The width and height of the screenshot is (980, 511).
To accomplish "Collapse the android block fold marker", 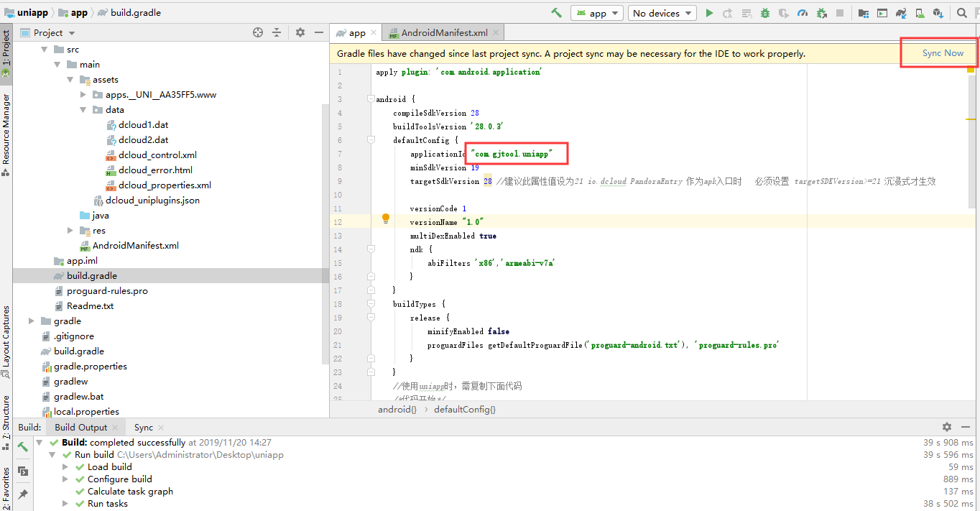I will click(371, 99).
